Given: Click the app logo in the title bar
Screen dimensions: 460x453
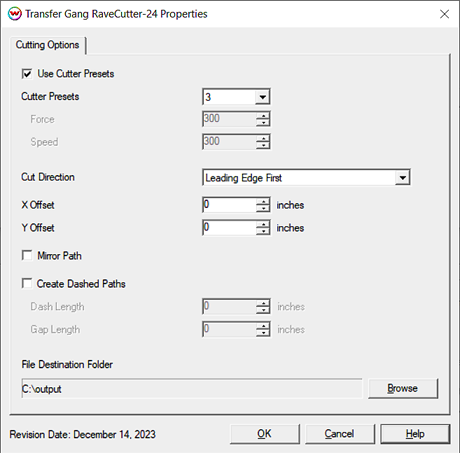Looking at the screenshot, I should [14, 14].
